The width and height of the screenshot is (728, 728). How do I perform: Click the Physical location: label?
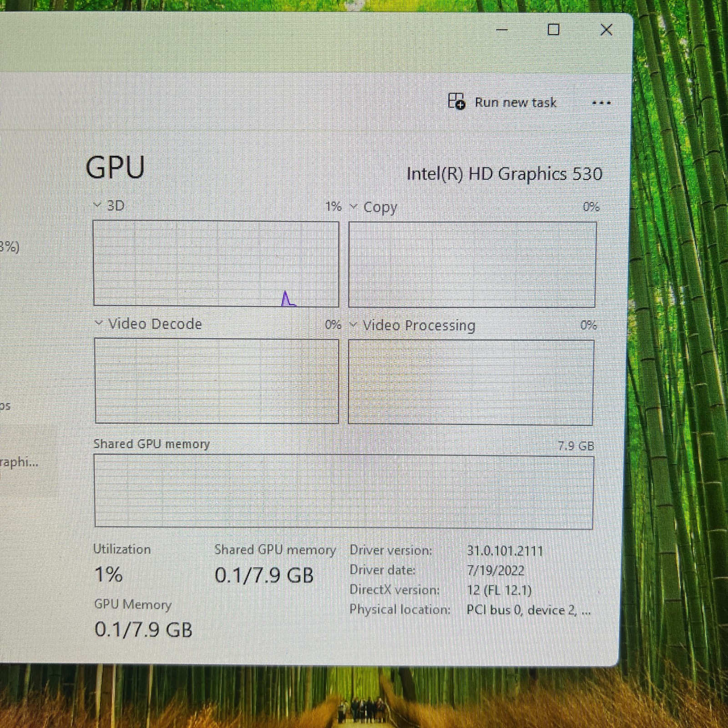point(400,609)
